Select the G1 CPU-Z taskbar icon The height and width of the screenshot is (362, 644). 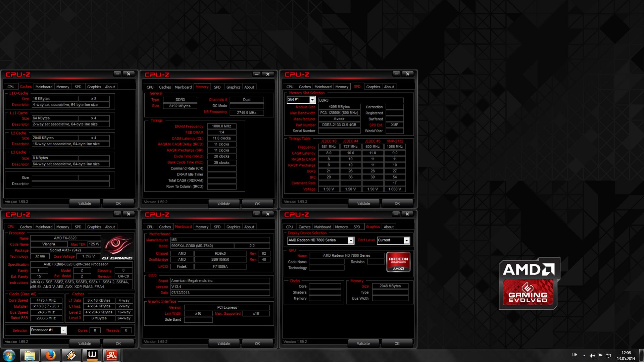[112, 355]
